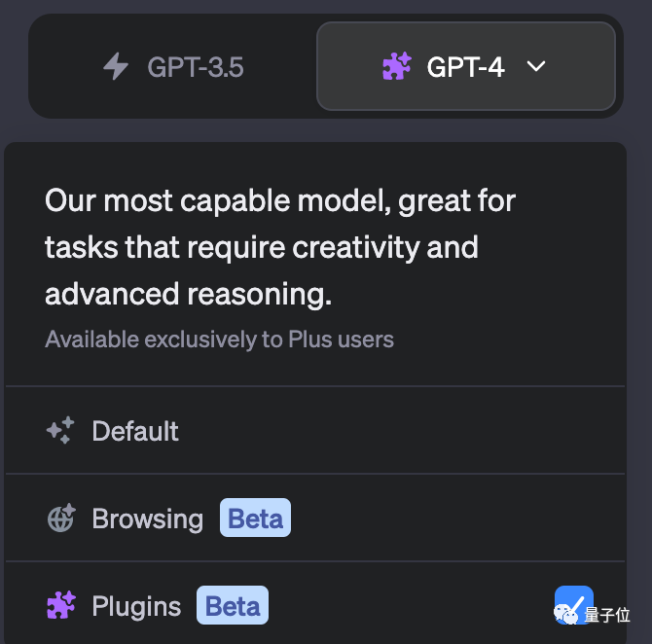The width and height of the screenshot is (652, 644).
Task: Switch to the GPT-3.5 model tab
Action: tap(173, 66)
